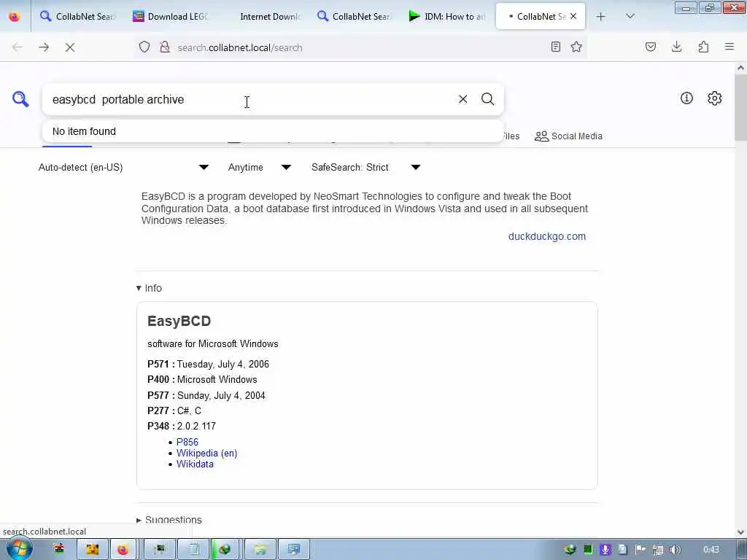Screen dimensions: 747x560
Task: Close the active CollabNet Search tab
Action: click(573, 16)
